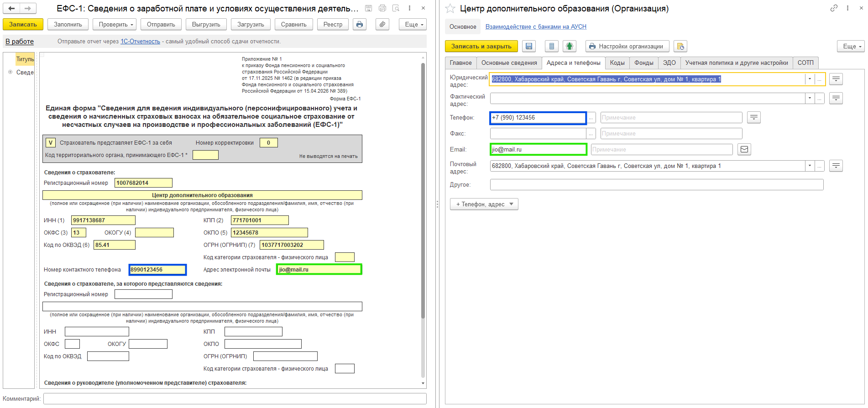The image size is (868, 408).
Task: Click the 'В работе' status link
Action: point(20,42)
